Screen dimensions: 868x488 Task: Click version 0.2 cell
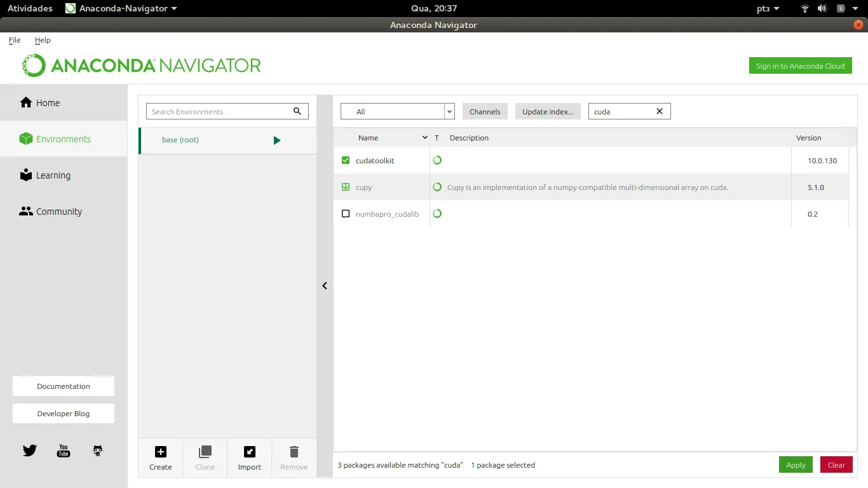[813, 214]
